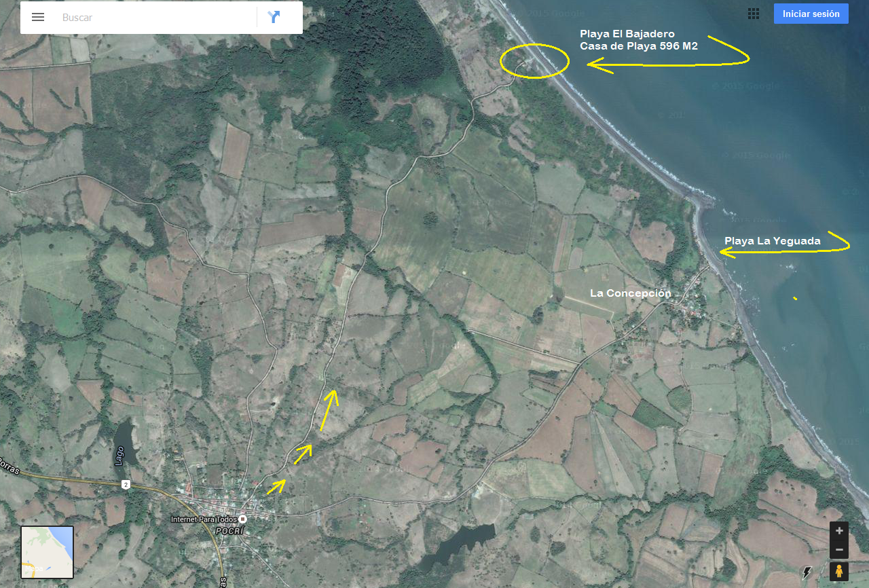Click the Lago label beside the lake
Viewport: 869px width, 588px height.
pyautogui.click(x=119, y=456)
